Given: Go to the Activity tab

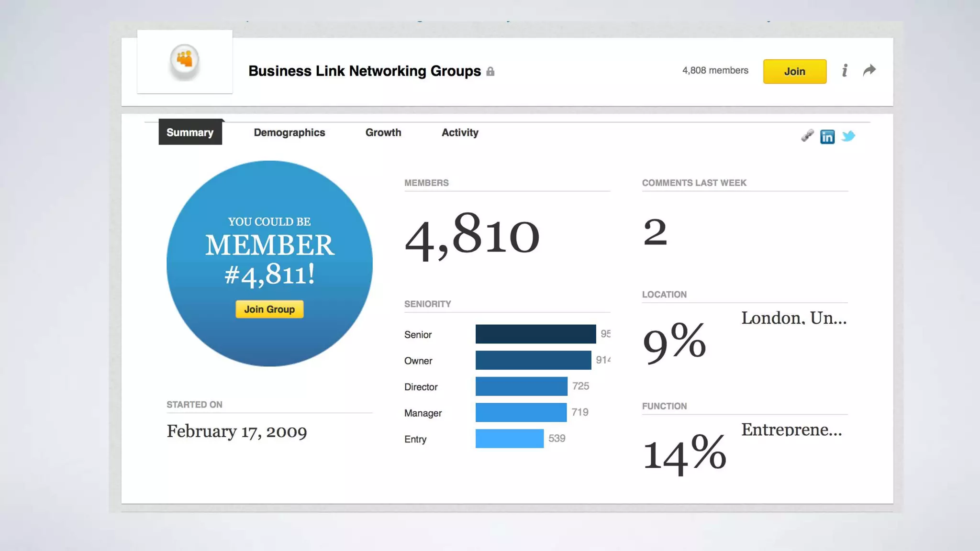Looking at the screenshot, I should pyautogui.click(x=460, y=132).
